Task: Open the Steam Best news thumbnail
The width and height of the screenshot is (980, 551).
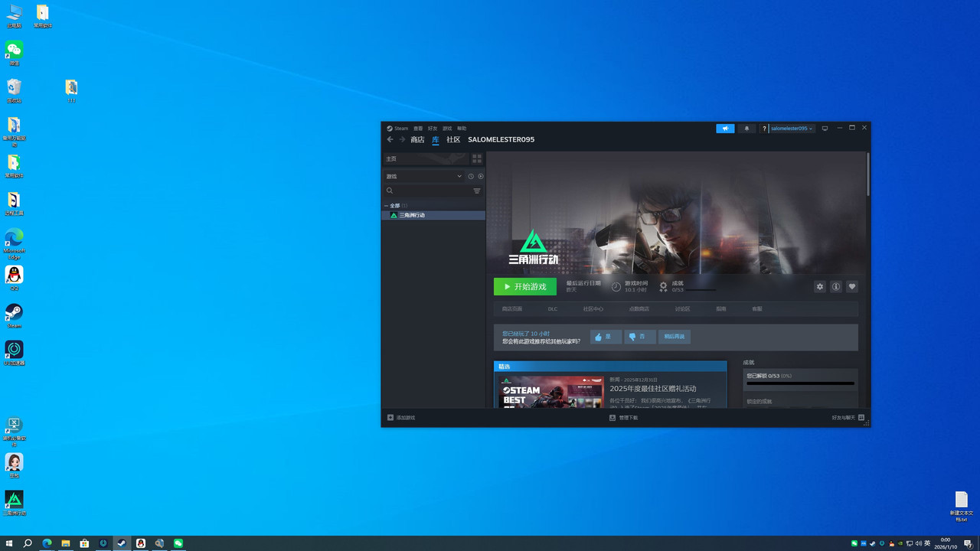Action: click(x=552, y=392)
